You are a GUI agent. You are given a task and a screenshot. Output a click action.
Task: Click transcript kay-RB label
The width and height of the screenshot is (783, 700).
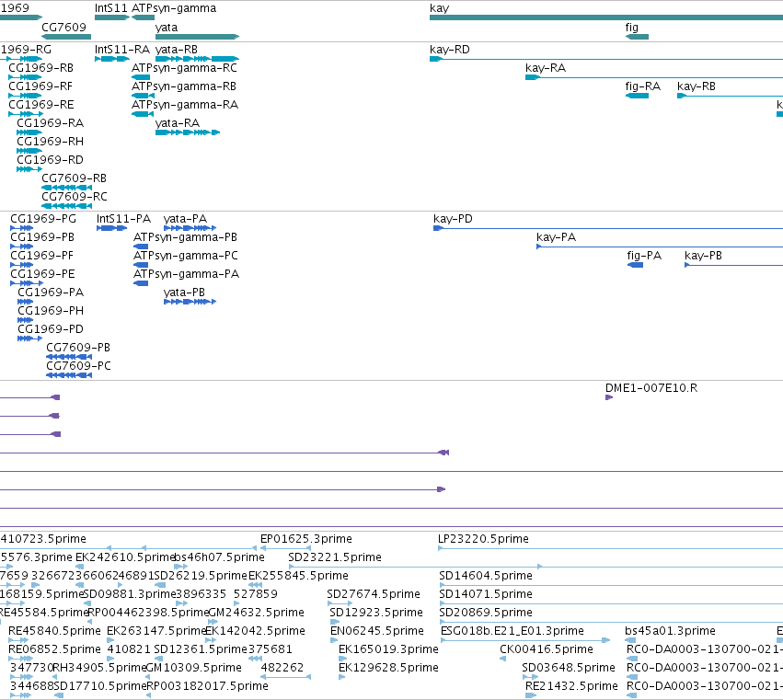pos(697,86)
